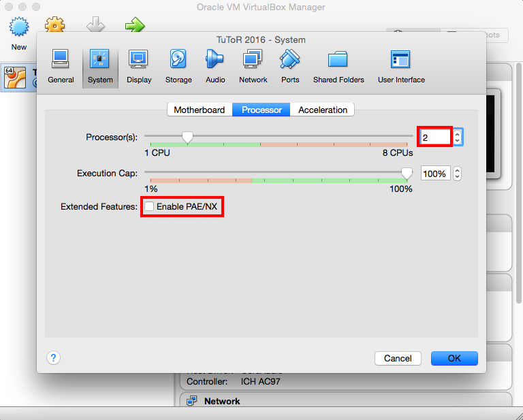The image size is (523, 420).
Task: Increase or decrease processor count with the stepper
Action: tap(458, 137)
